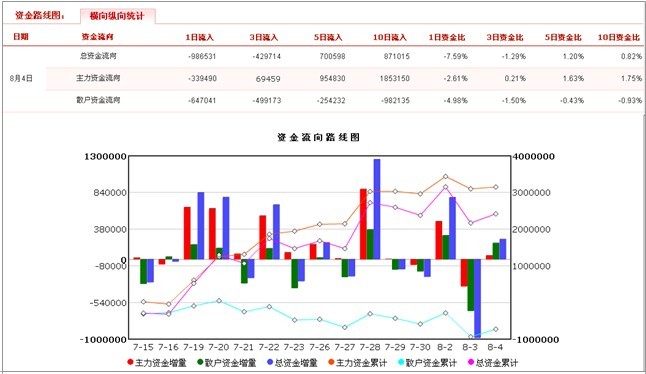Screen dimensions: 646x374
Task: Select the 散户资金流向 row label
Action: click(98, 100)
